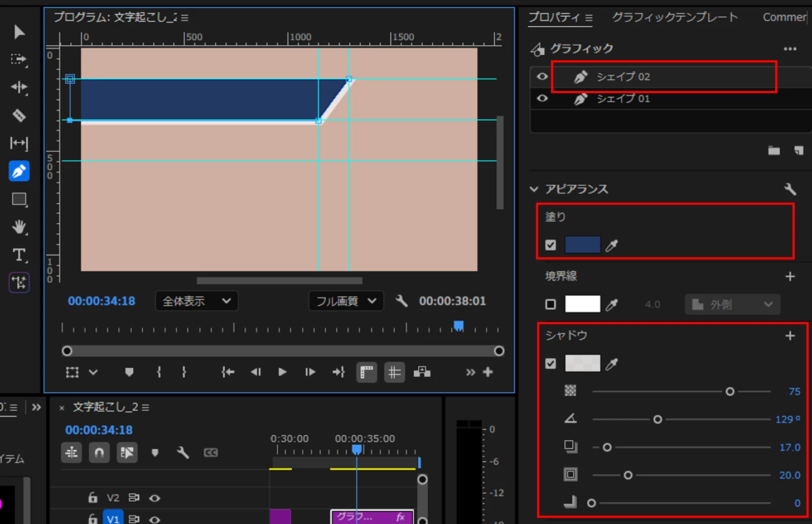Pick stroke color with eyedropper
The height and width of the screenshot is (524, 812).
pyautogui.click(x=612, y=305)
